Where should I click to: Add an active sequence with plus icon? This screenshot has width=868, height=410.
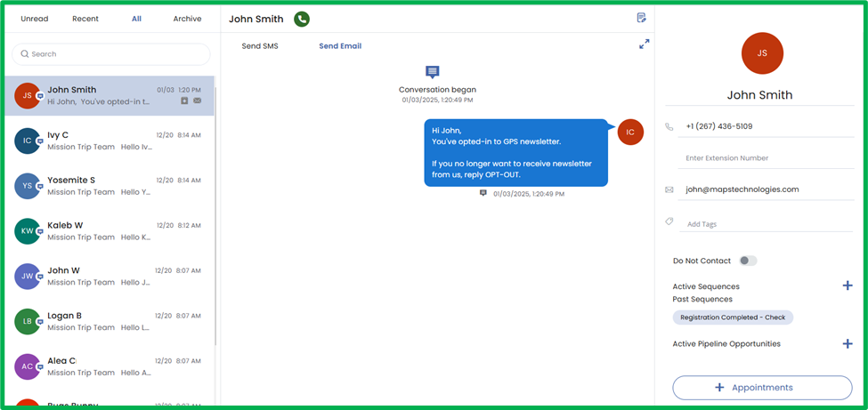point(847,285)
